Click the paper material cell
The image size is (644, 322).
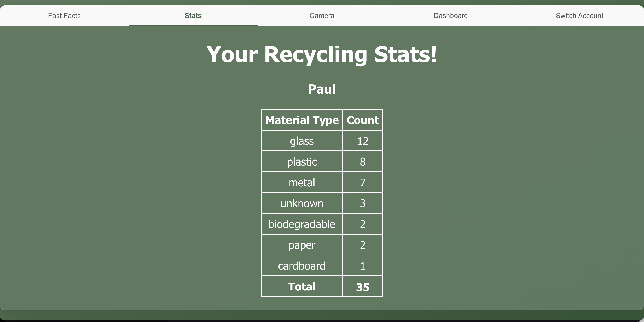point(302,245)
